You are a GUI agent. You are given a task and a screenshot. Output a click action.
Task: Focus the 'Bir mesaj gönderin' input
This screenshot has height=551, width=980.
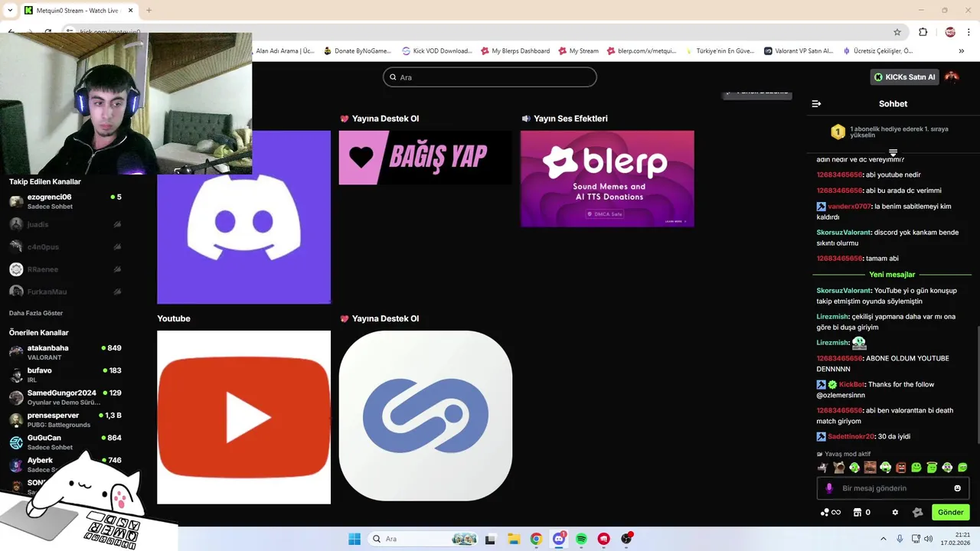pos(893,488)
